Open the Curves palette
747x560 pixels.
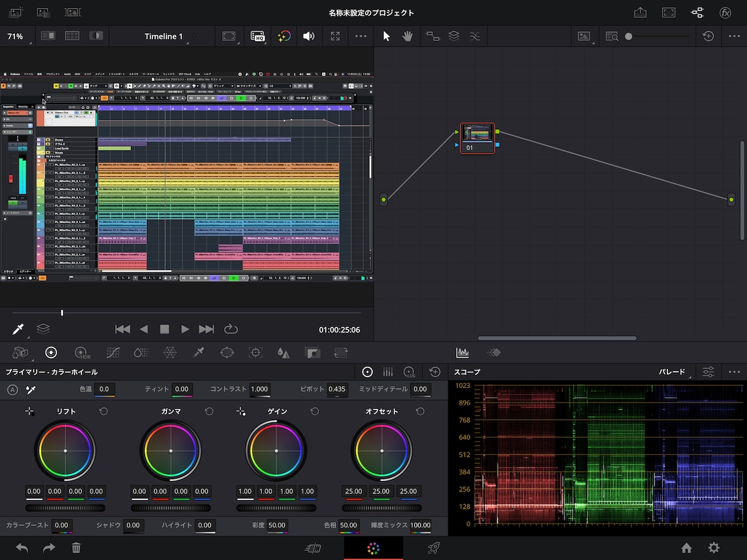(113, 353)
